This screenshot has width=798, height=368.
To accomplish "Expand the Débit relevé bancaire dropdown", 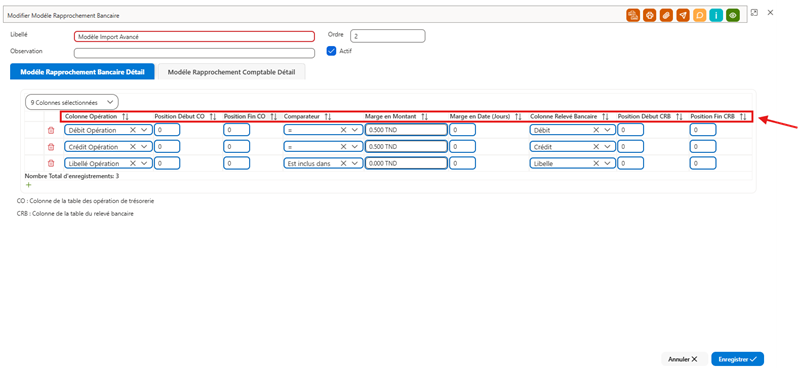I will [x=607, y=130].
